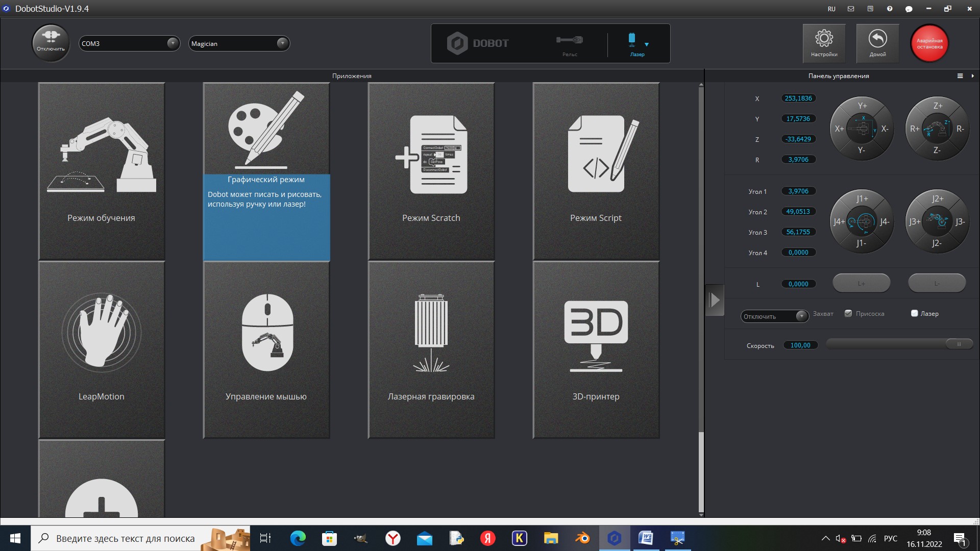This screenshot has height=551, width=980.
Task: Open Лазерная гравировка laser engraving app
Action: pyautogui.click(x=431, y=350)
